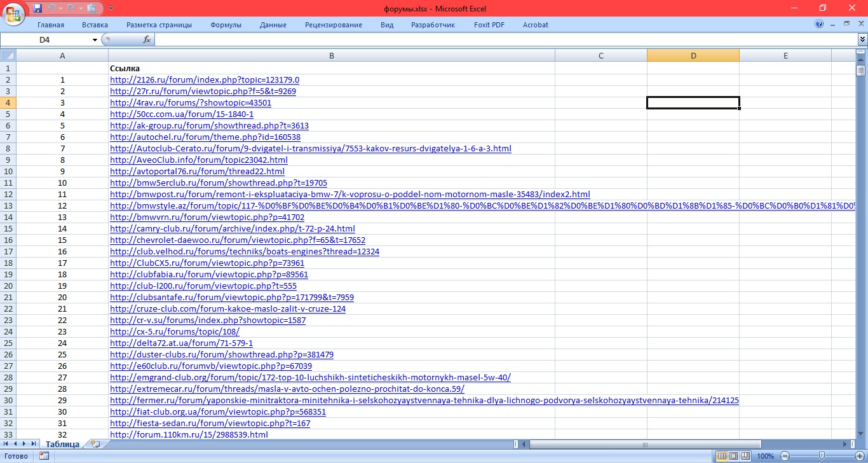Click the fx Insert Function icon
The height and width of the screenshot is (463, 868).
(x=146, y=39)
